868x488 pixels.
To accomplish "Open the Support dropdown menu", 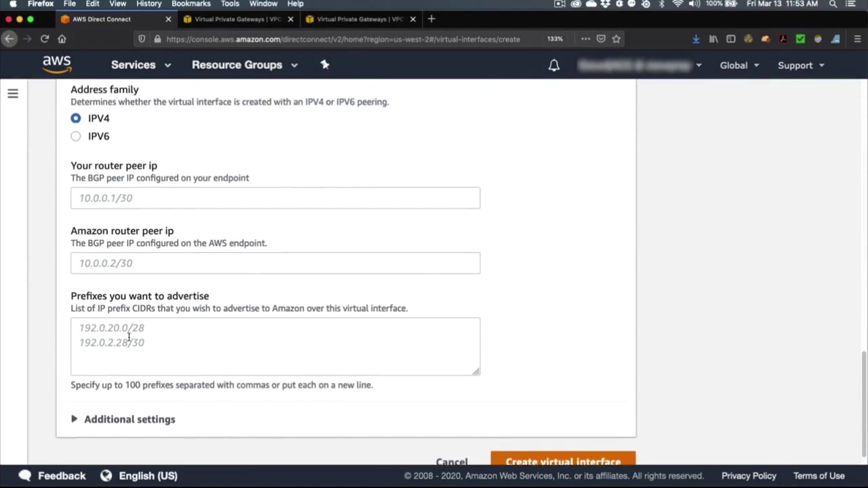I will click(x=801, y=65).
